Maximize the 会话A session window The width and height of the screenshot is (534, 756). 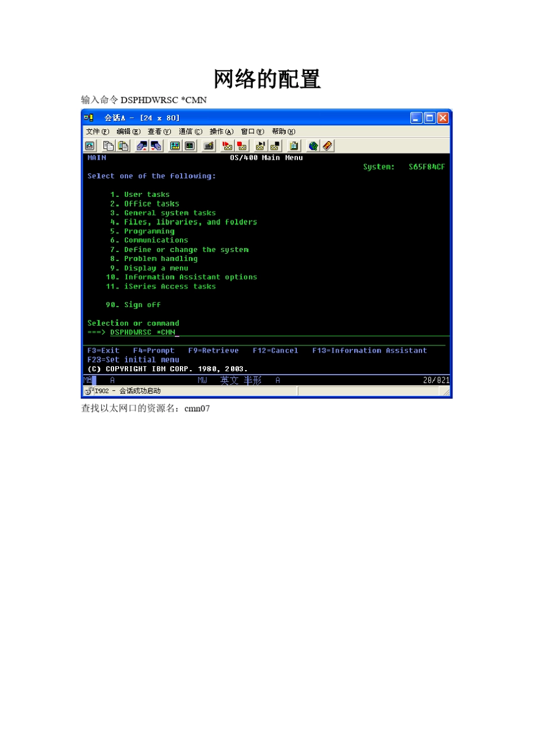(429, 118)
